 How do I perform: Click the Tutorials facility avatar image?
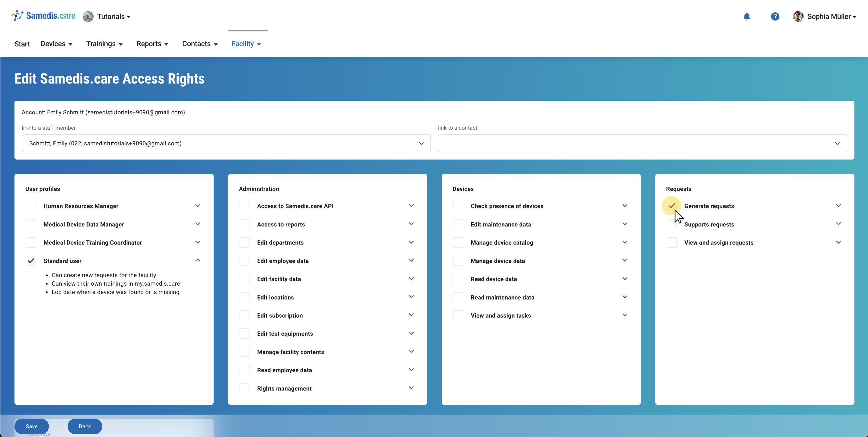tap(88, 17)
